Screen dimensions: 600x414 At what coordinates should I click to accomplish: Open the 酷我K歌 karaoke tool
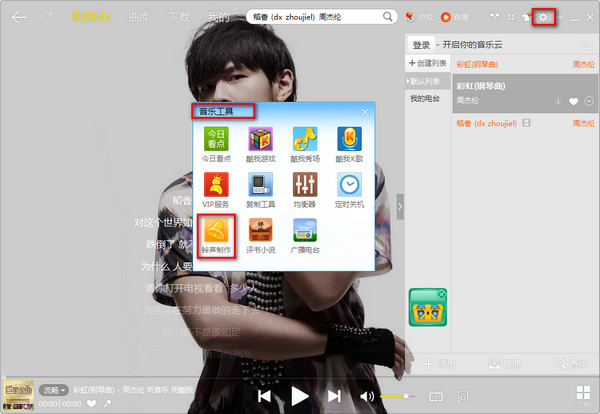pos(349,140)
